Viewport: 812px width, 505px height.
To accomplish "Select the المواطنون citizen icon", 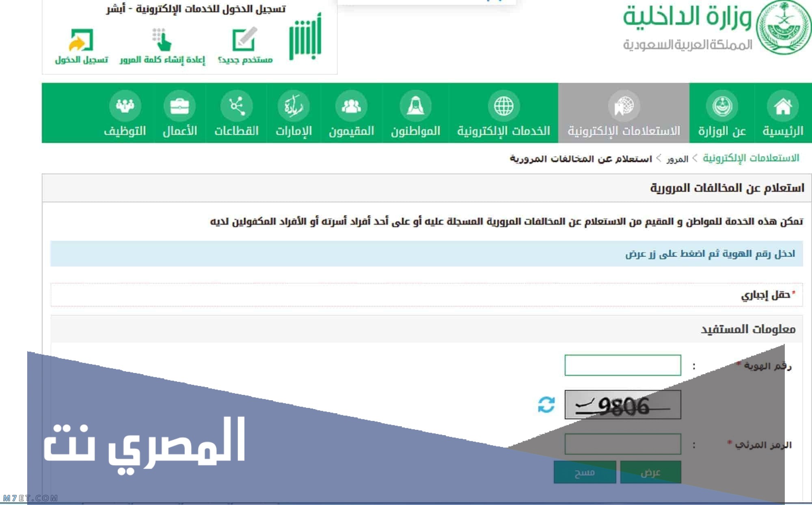I will [415, 106].
